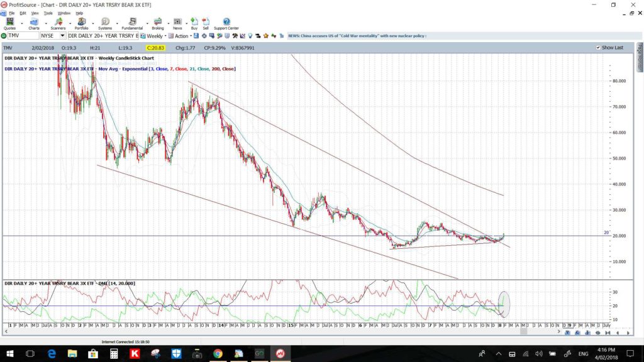Open the dropdown arrow beside Fundamental

(147, 24)
